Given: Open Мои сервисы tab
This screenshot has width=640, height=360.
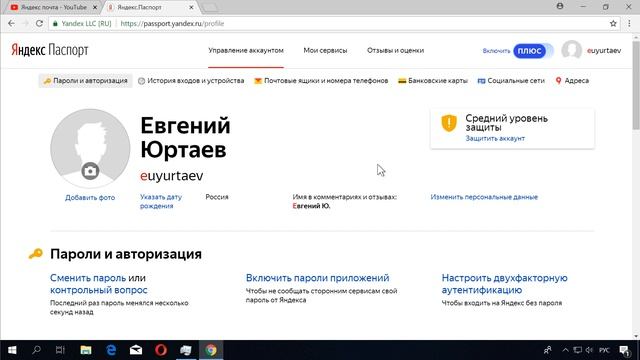Looking at the screenshot, I should tap(325, 51).
